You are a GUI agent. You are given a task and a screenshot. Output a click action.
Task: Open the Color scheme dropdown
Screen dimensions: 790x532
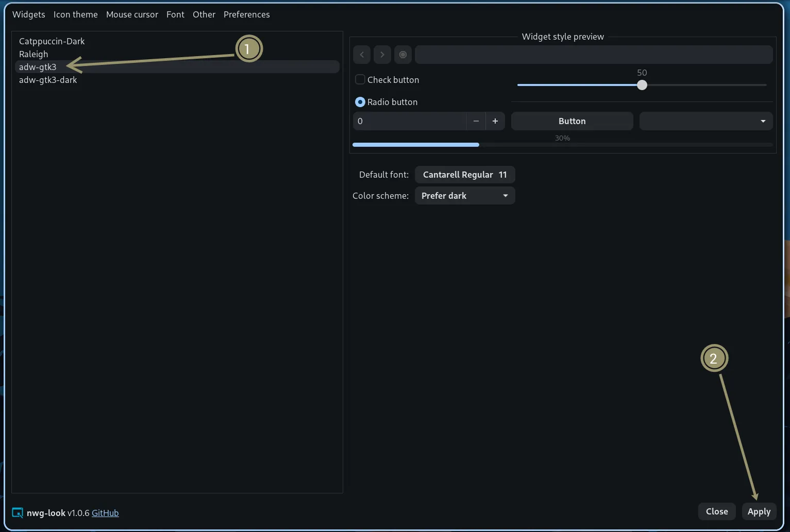pyautogui.click(x=464, y=196)
